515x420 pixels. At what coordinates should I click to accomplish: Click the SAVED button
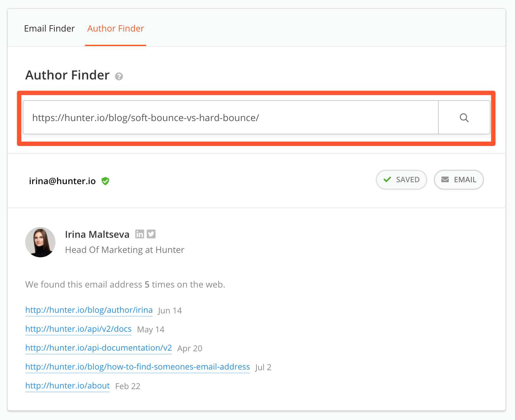401,180
